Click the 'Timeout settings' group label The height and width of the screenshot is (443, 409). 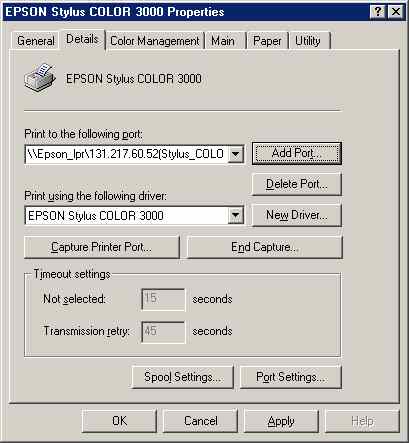72,274
